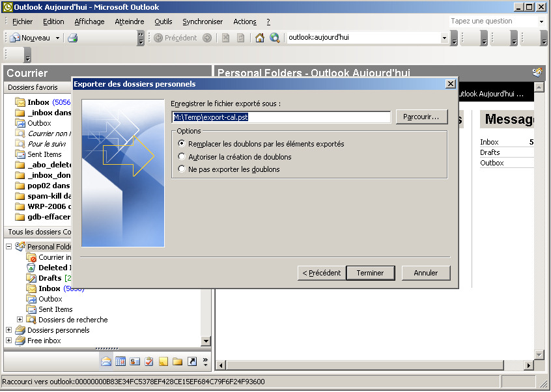
Task: Open the Atteindre menu
Action: (x=130, y=21)
